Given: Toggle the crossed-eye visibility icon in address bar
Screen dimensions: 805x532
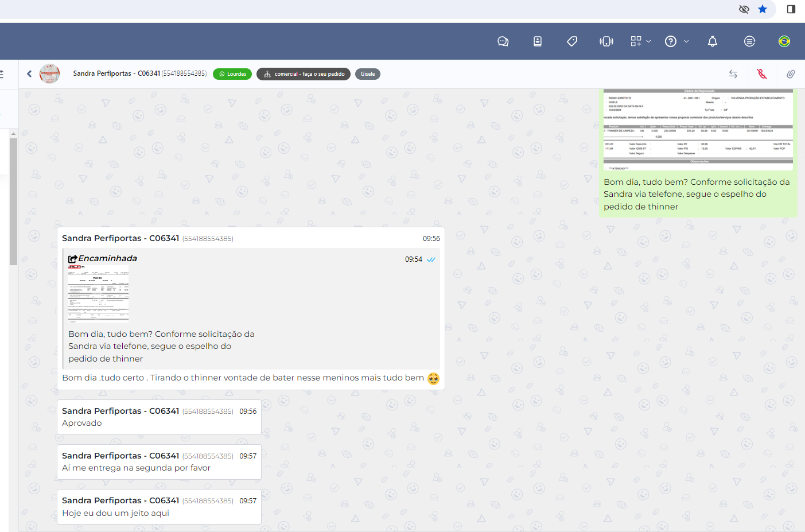Looking at the screenshot, I should pyautogui.click(x=744, y=9).
